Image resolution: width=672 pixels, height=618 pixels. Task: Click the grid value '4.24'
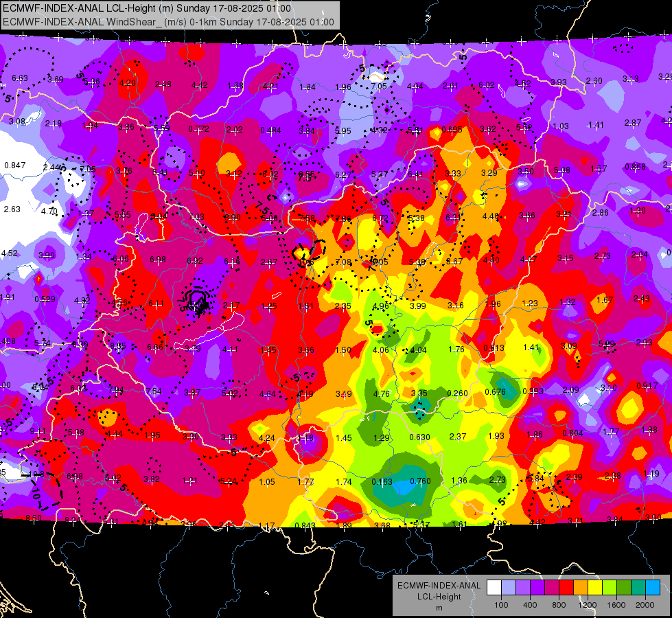267,438
